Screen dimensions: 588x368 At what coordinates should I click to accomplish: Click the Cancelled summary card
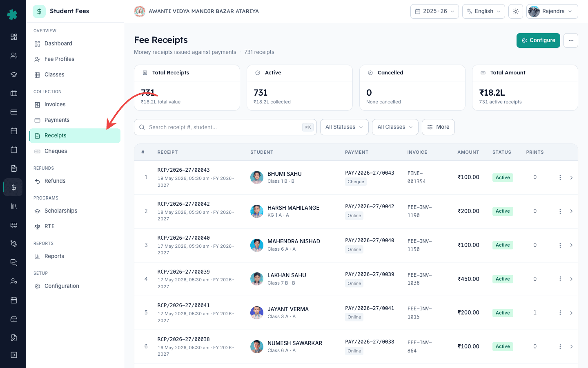412,88
